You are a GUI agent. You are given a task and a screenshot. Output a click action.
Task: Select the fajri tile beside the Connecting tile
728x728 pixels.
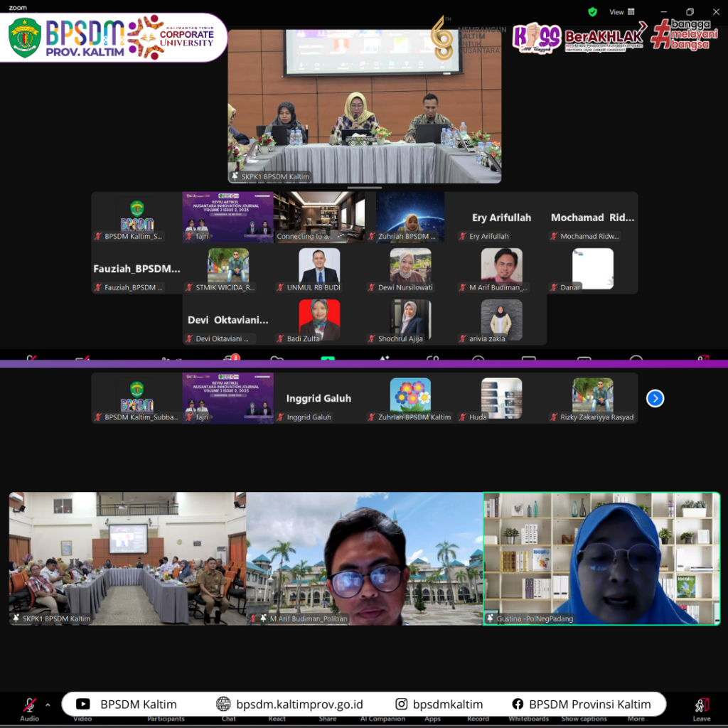(x=228, y=217)
